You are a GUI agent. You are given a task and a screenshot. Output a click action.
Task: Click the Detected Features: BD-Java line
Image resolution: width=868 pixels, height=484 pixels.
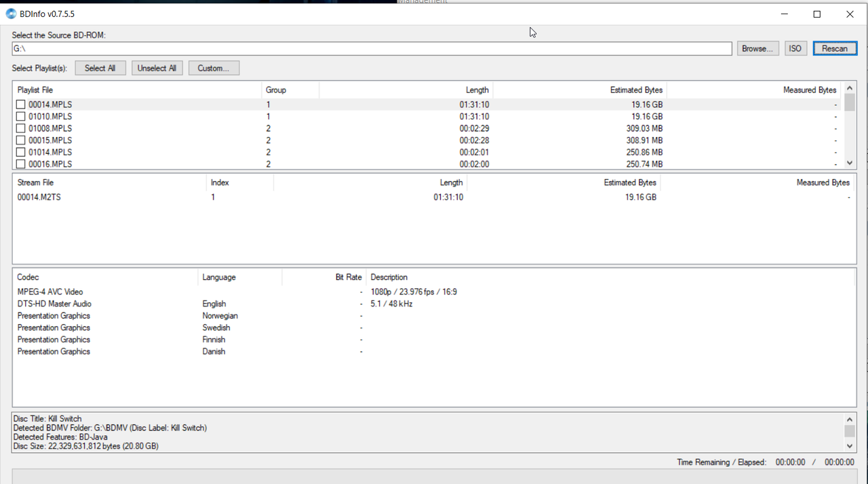click(x=60, y=437)
